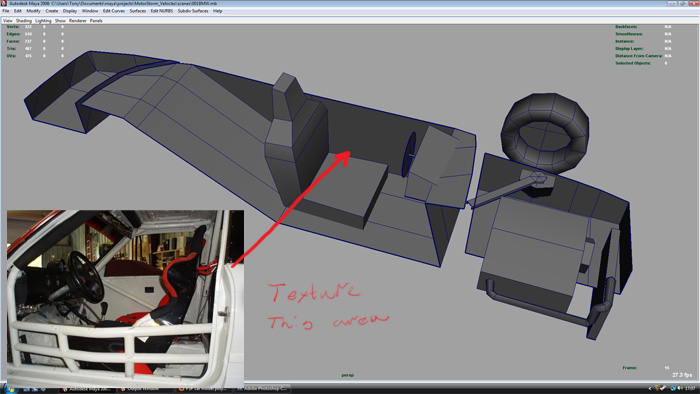Click the Backfaces label in heads-up display
This screenshot has width=700, height=394.
(x=626, y=27)
